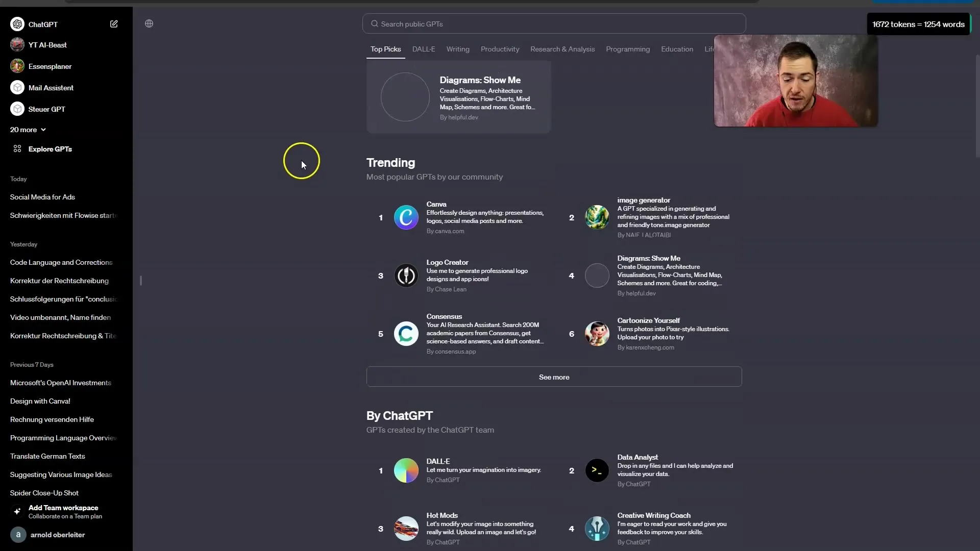
Task: Open Schlussfolgerungen für "conclusio" chat
Action: pos(64,299)
